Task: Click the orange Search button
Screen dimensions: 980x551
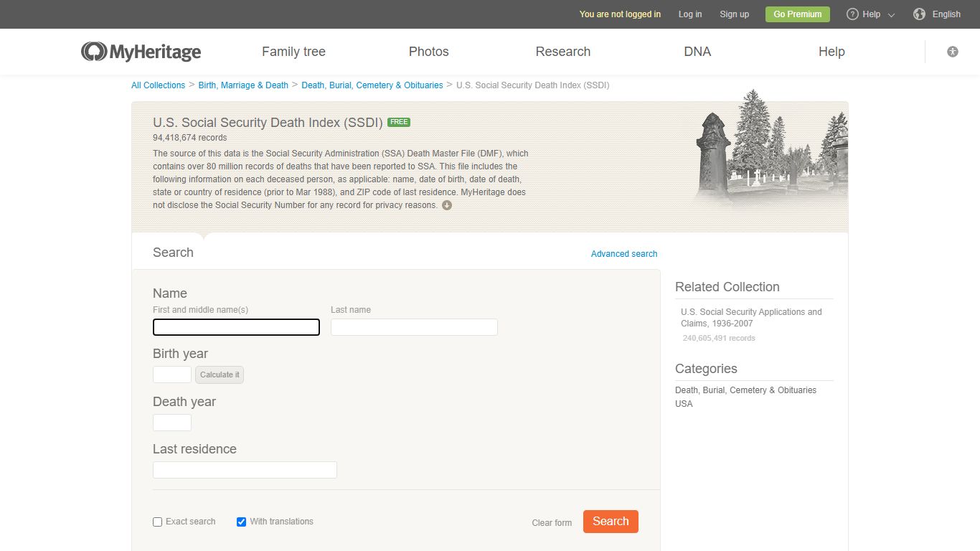Action: pos(611,522)
